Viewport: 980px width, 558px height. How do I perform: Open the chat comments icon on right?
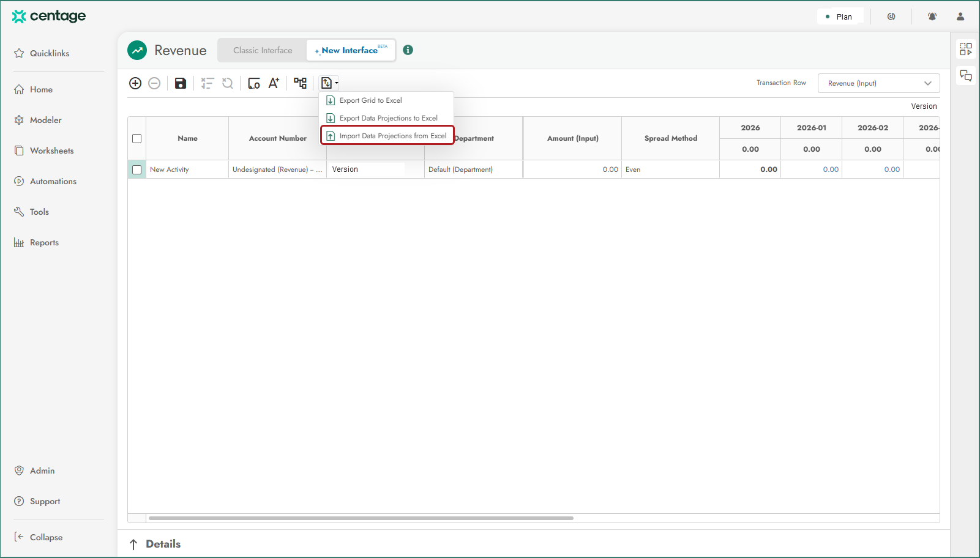coord(966,76)
